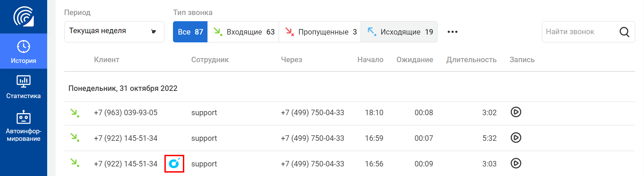Sort by the Начало column header

click(370, 59)
